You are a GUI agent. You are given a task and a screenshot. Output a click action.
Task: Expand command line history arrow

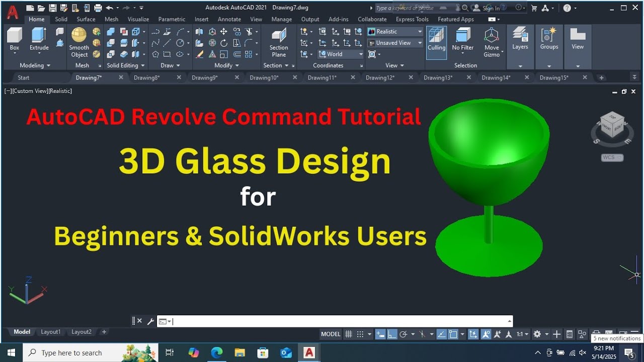(x=509, y=321)
